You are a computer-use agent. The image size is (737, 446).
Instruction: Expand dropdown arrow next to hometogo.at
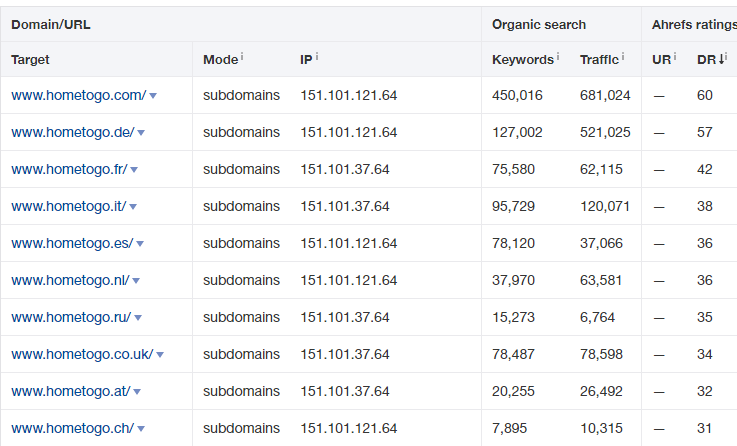coord(137,392)
